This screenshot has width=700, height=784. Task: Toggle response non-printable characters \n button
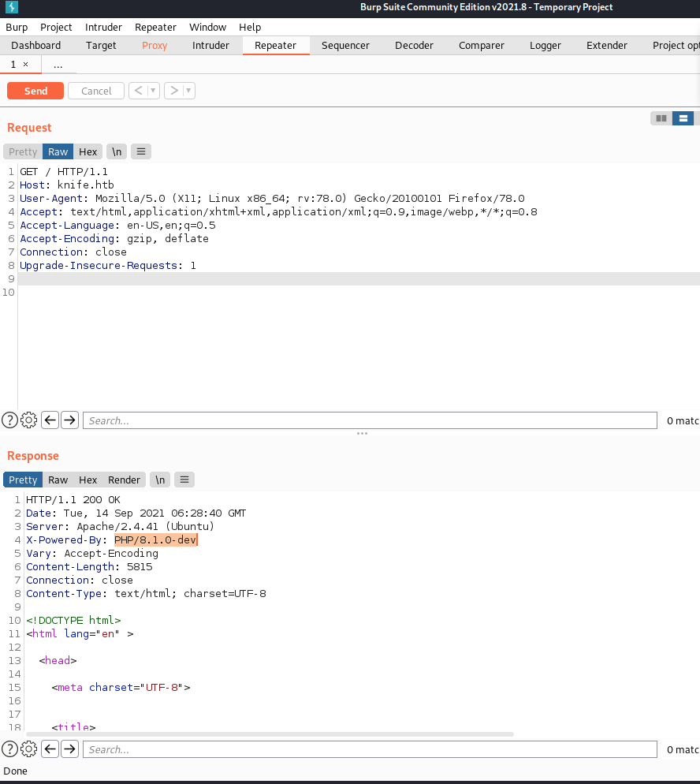pos(160,480)
